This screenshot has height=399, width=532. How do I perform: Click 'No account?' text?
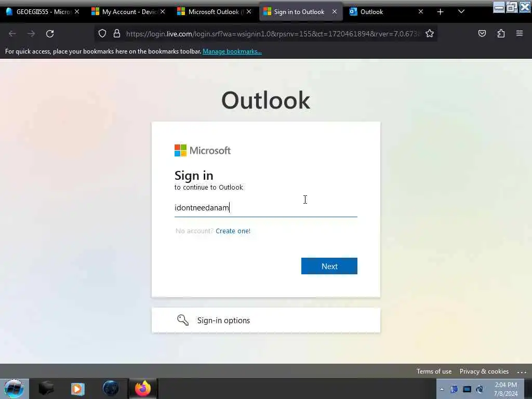[x=194, y=231]
